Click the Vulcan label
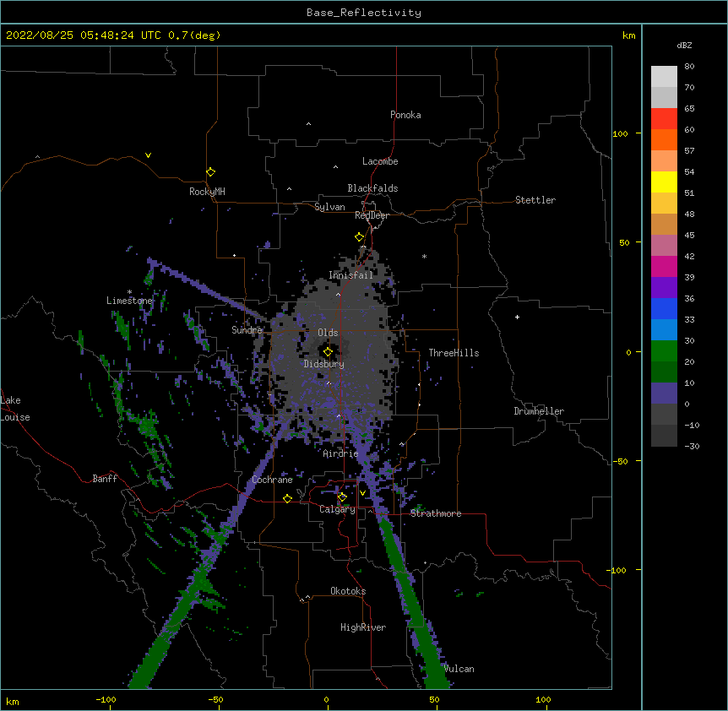Image resolution: width=728 pixels, height=711 pixels. tap(459, 669)
